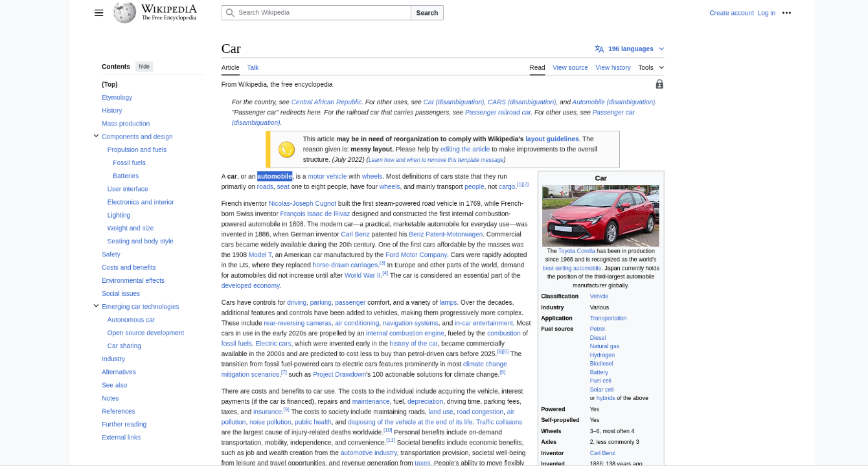Screen dimensions: 868x466
Task: Click the page protection padlock icon
Action: tap(659, 84)
